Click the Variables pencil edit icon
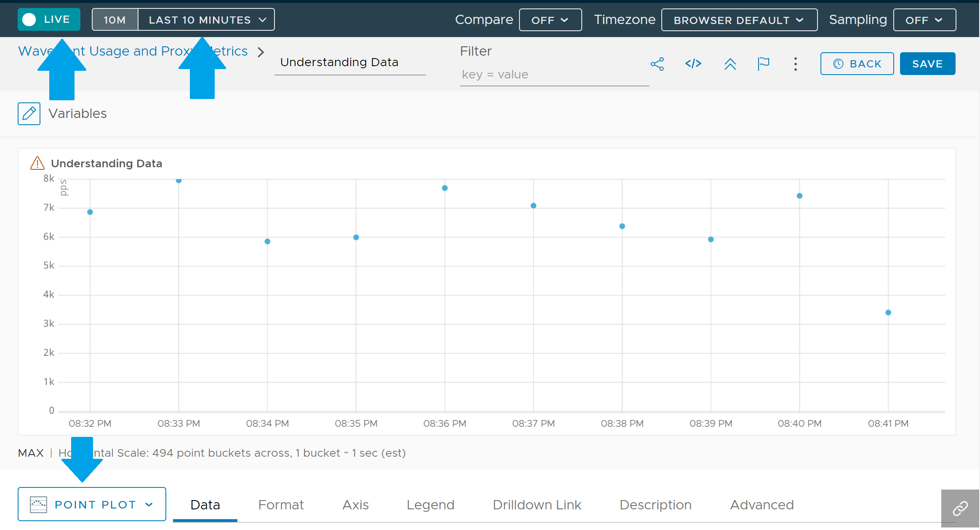 point(29,113)
